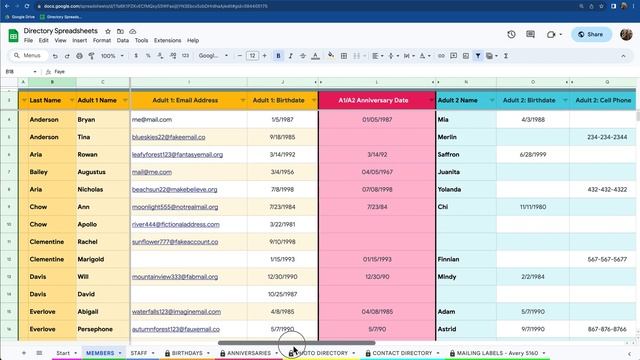This screenshot has height=360, width=640.
Task: Format as percent icon
Action: point(148,56)
